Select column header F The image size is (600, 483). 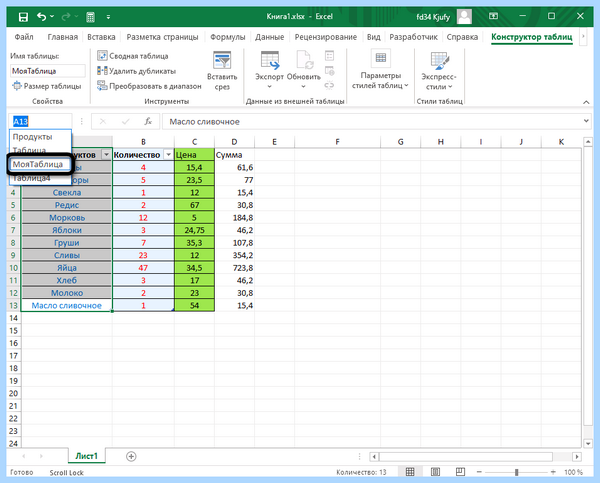pyautogui.click(x=337, y=142)
